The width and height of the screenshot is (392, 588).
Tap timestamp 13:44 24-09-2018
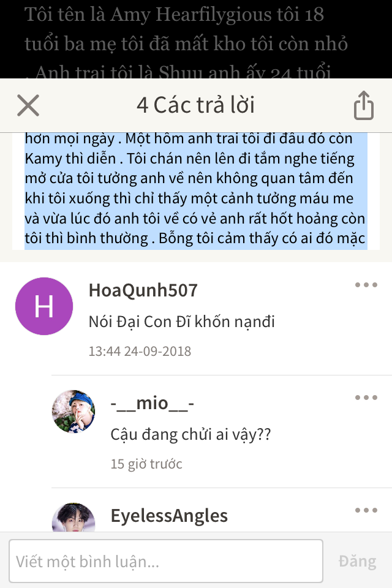(140, 352)
